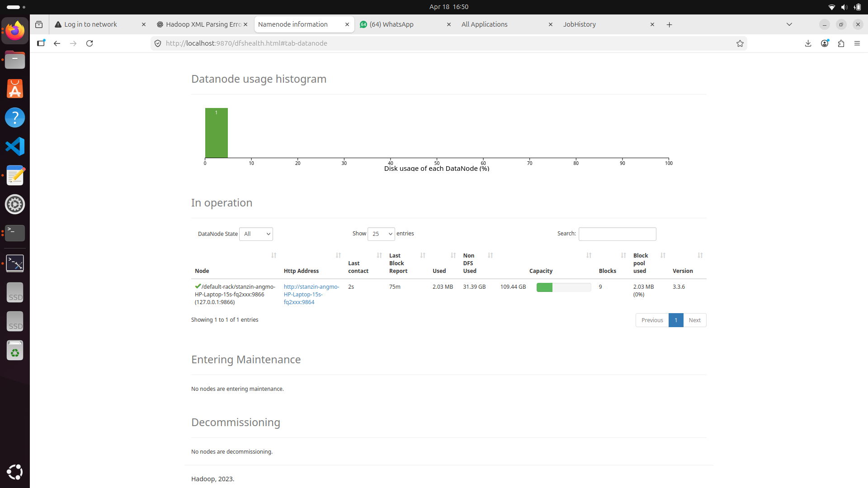Click the Next pagination button

(x=694, y=320)
